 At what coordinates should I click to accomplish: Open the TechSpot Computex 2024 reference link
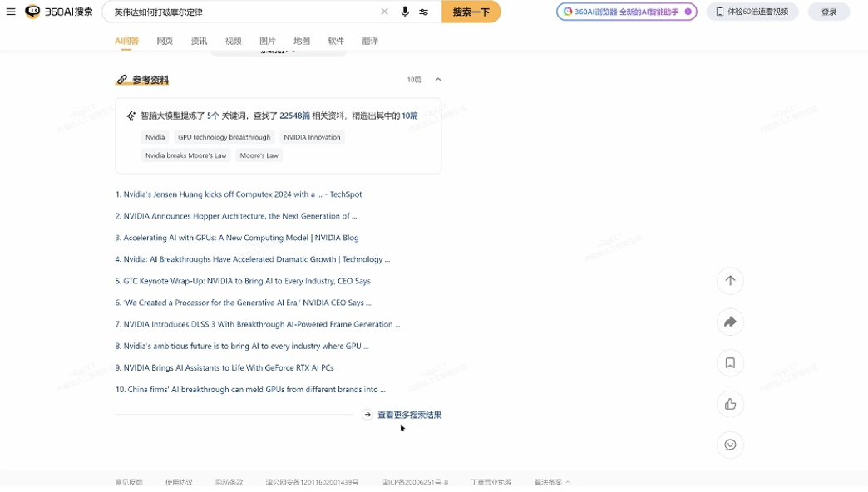click(x=239, y=194)
